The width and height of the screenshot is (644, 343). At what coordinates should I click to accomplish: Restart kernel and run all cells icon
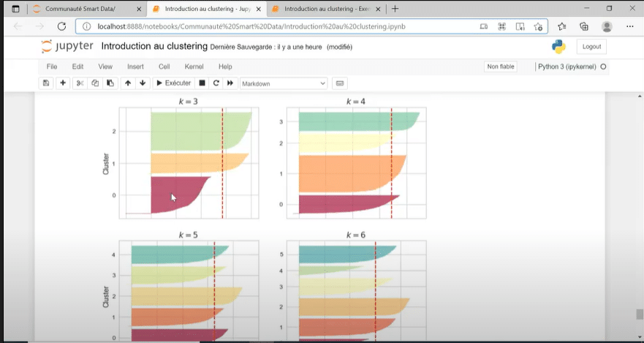click(x=230, y=83)
